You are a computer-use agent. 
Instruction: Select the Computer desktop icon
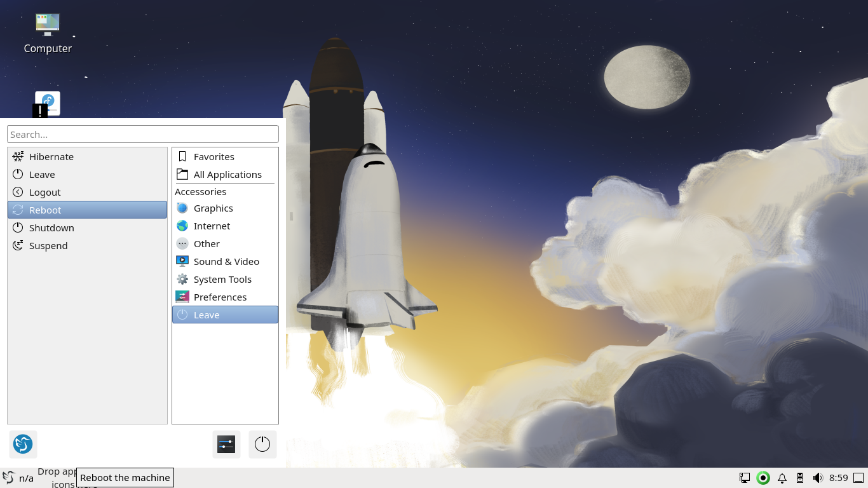[48, 33]
